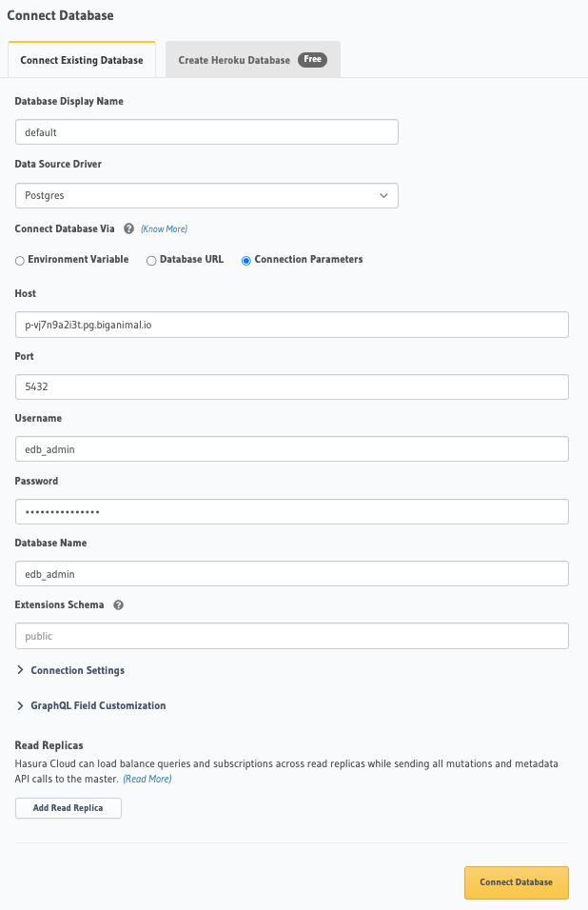Click the Database Display Name field
The height and width of the screenshot is (910, 588).
pos(206,131)
